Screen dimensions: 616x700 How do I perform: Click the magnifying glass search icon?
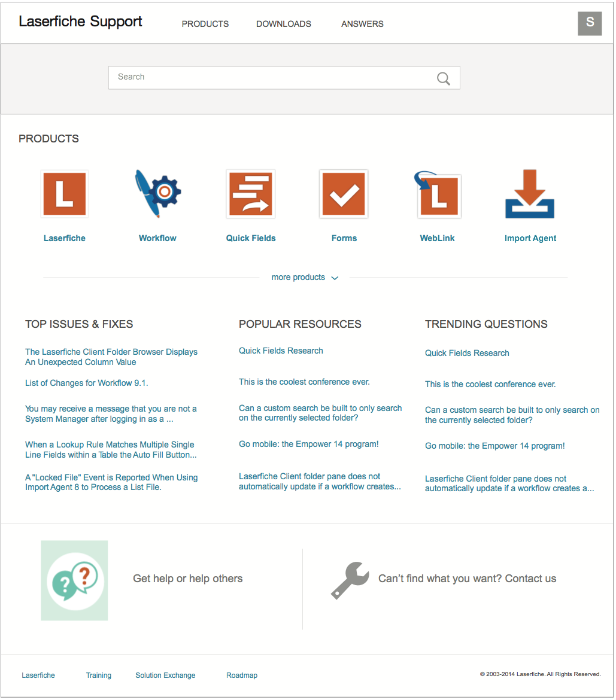tap(443, 78)
